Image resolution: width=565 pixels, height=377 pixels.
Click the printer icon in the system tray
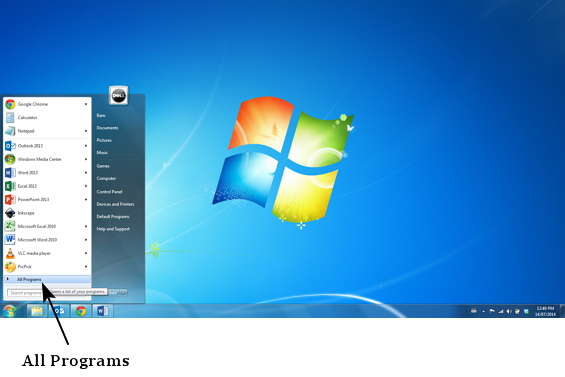[474, 311]
